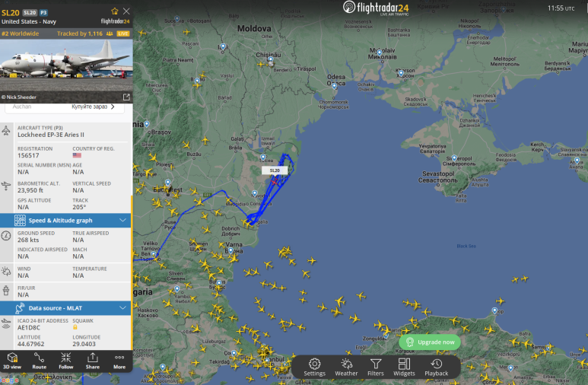Image resolution: width=588 pixels, height=385 pixels.
Task: Share this flight
Action: pyautogui.click(x=93, y=361)
